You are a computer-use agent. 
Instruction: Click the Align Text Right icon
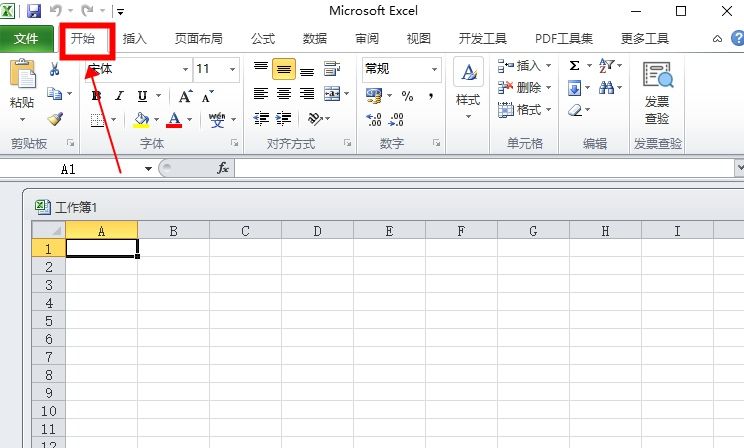307,93
